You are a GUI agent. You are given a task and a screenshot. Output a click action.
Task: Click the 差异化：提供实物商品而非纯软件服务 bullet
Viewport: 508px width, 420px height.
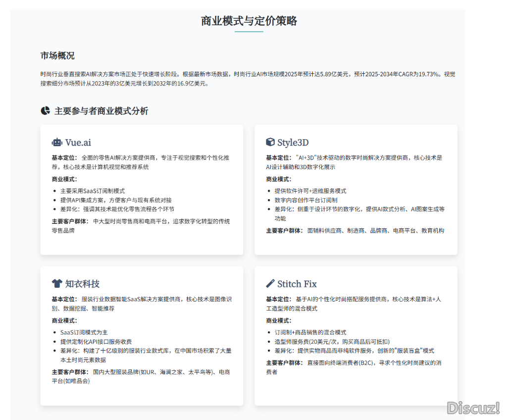point(355,351)
